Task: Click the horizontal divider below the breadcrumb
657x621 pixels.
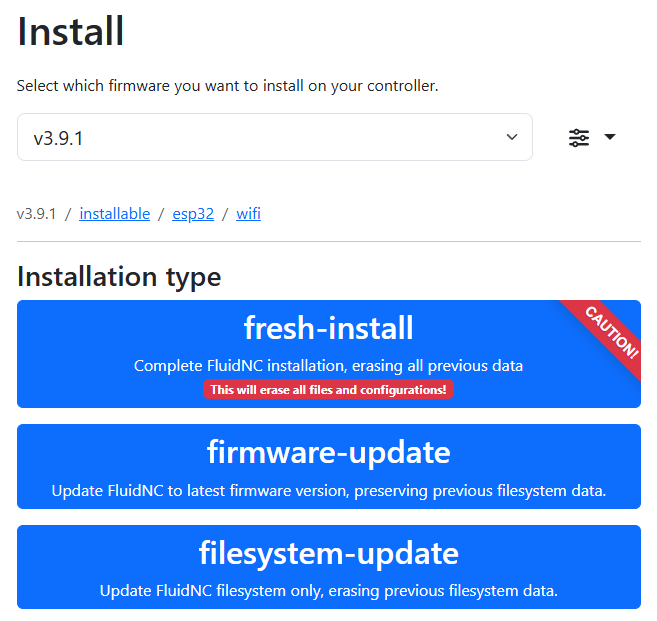Action: tap(328, 241)
